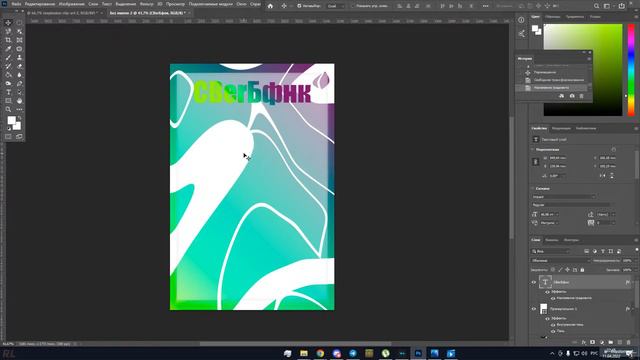The height and width of the screenshot is (360, 640).
Task: Select the Clone Stamp tool
Action: [x=19, y=58]
